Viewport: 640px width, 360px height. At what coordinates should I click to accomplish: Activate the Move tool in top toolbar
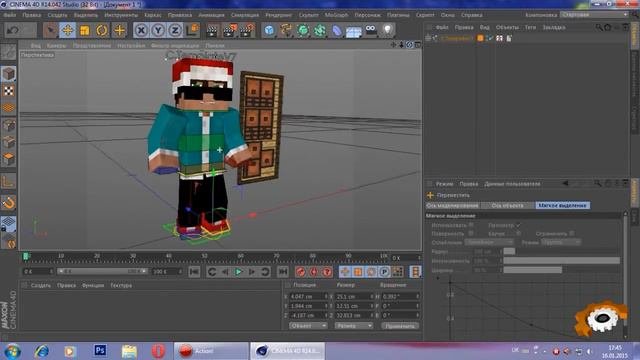[x=67, y=30]
